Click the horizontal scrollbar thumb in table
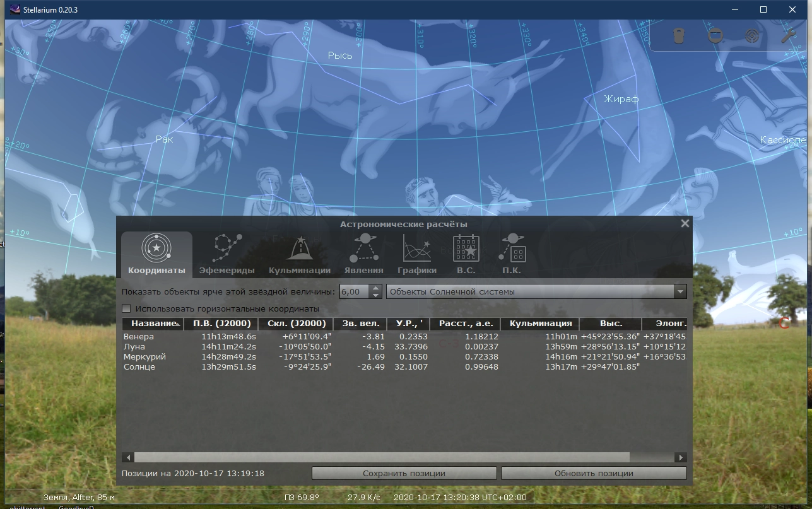 (382, 457)
